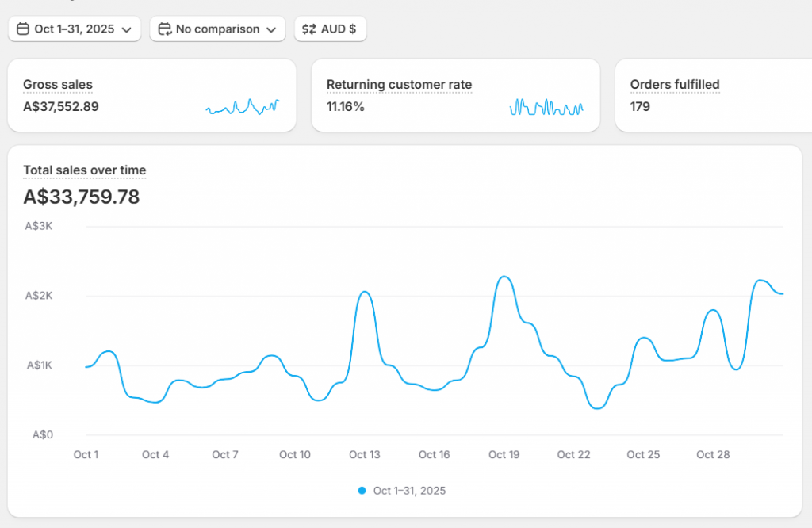This screenshot has width=812, height=528.
Task: Click the Returning customer rate sparkline
Action: [x=547, y=106]
